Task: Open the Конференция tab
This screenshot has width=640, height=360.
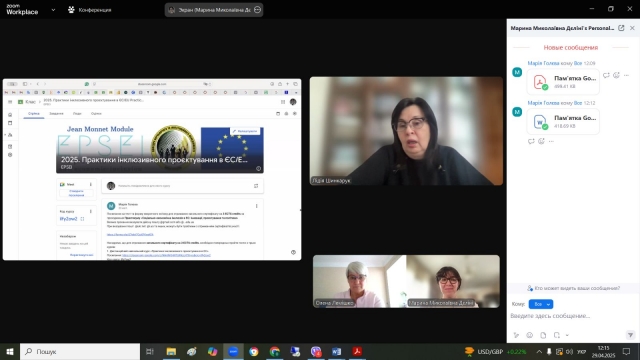Action: pyautogui.click(x=89, y=10)
